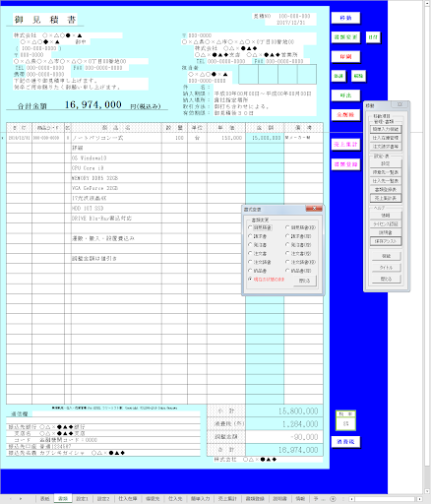Open 売上集計表 from the 移動 panel
Screen dimensions: 431x504
[386, 198]
